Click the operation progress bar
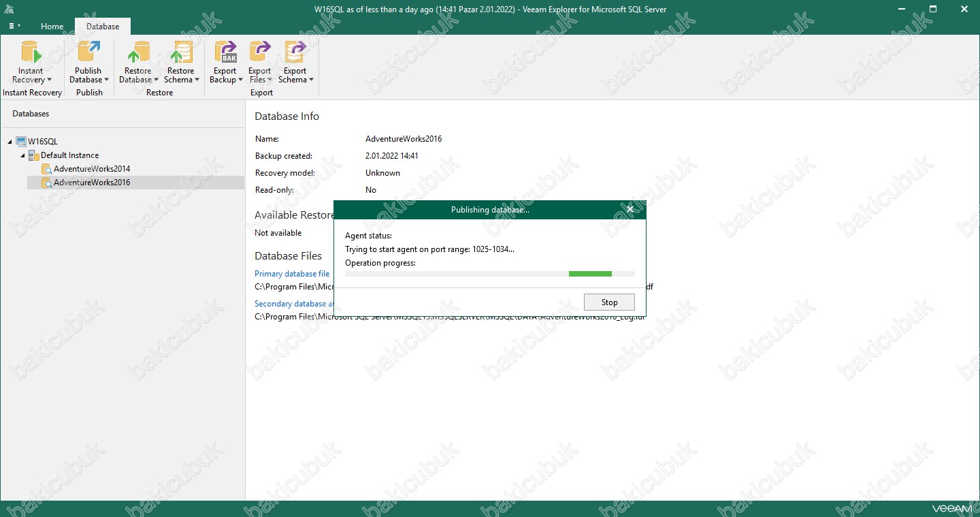The width and height of the screenshot is (980, 517). [x=489, y=274]
